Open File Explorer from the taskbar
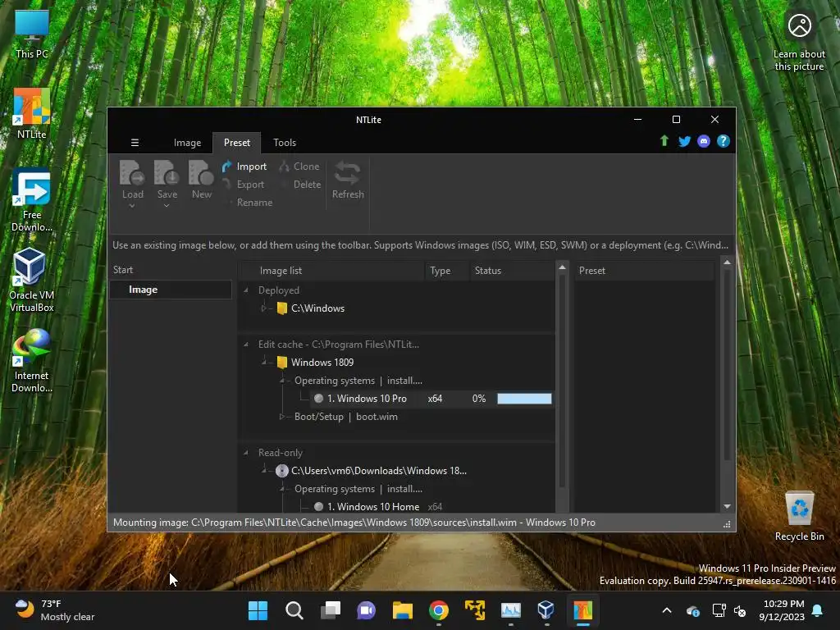 click(x=402, y=610)
